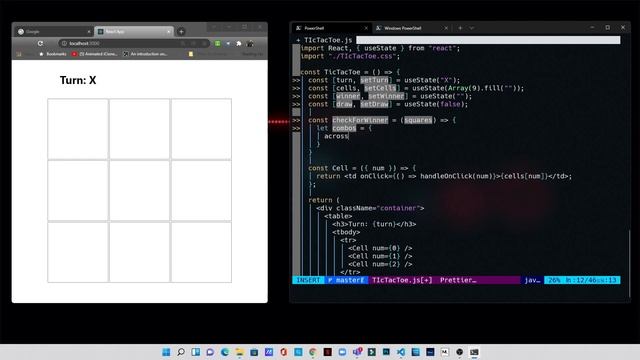The image size is (640, 360).
Task: Open a new browser tab
Action: tap(181, 31)
